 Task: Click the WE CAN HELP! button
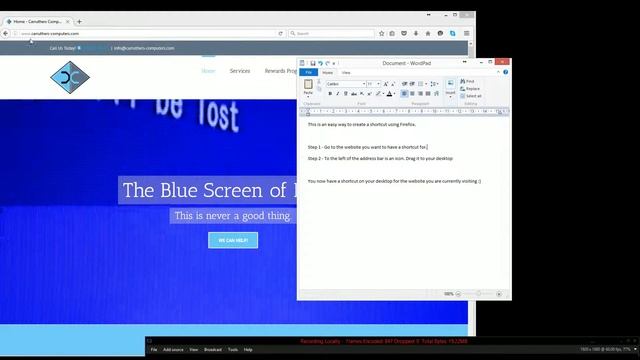point(233,240)
